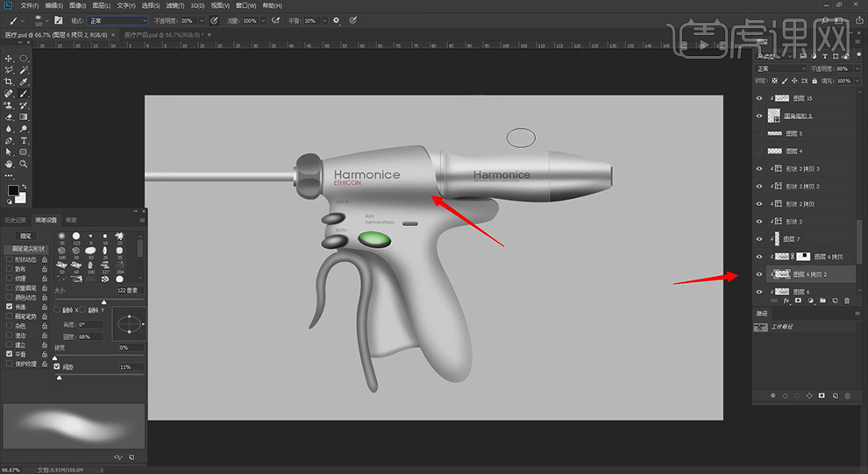Open foreground color picker
Image resolution: width=868 pixels, height=474 pixels.
pyautogui.click(x=13, y=190)
